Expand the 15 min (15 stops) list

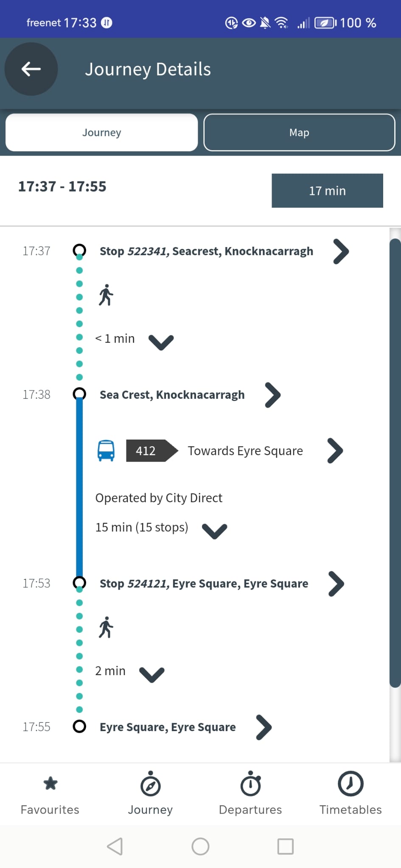point(215,530)
